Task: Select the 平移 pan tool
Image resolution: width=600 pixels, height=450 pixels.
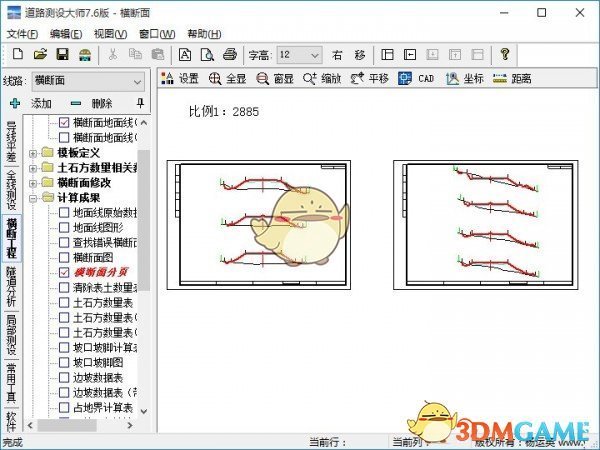Action: 370,78
